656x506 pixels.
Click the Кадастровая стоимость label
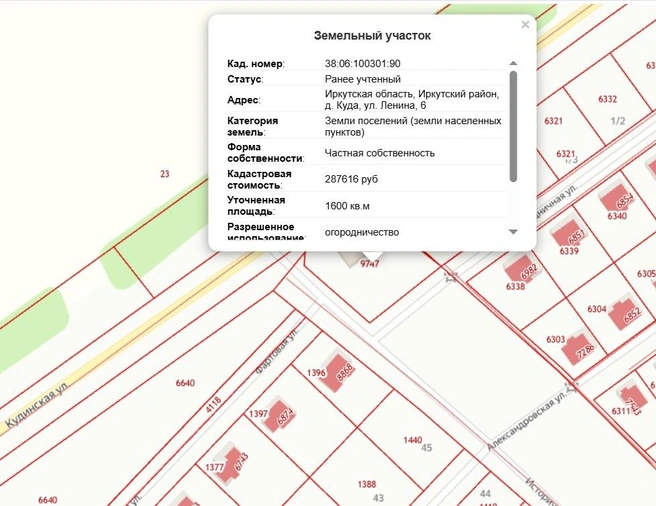click(259, 179)
